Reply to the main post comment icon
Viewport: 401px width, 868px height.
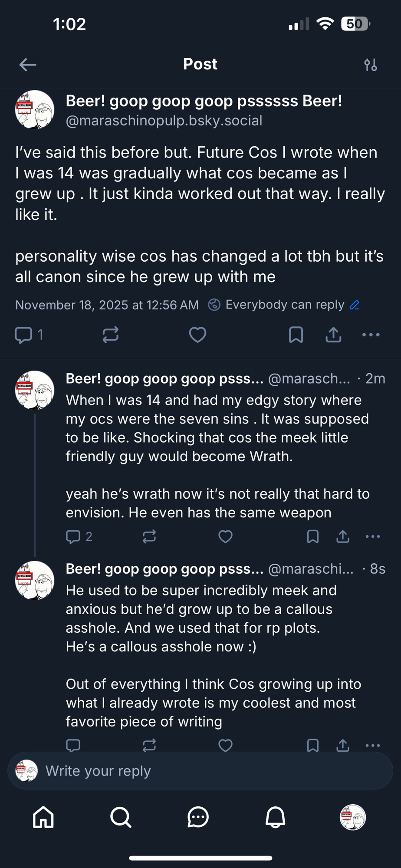(x=24, y=335)
